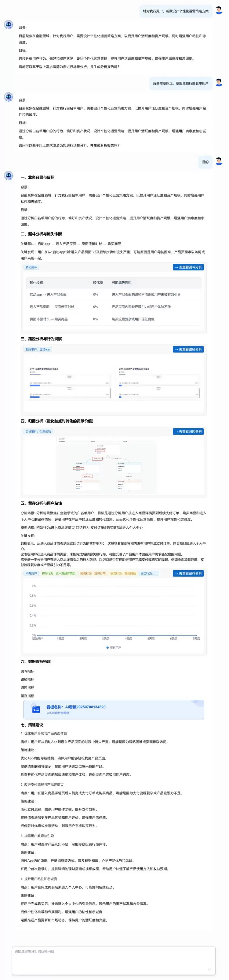Screen dimensions: 229x980
Task: Click the robot avatar on the second reply
Action: tap(8, 97)
